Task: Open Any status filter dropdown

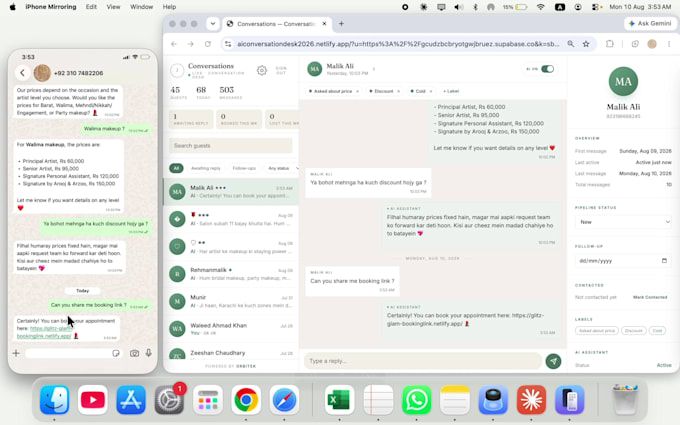Action: point(283,168)
